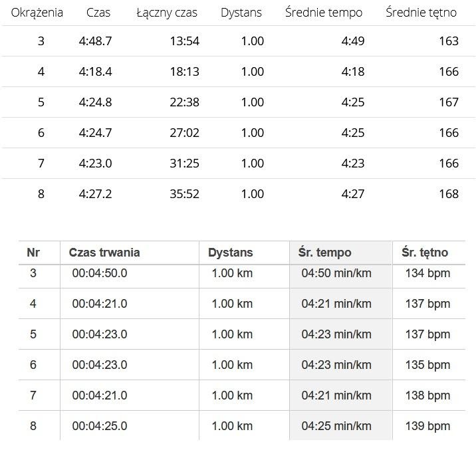The height and width of the screenshot is (452, 476).
Task: Click duration 00:04:25.0 in row 8
Action: 100,426
